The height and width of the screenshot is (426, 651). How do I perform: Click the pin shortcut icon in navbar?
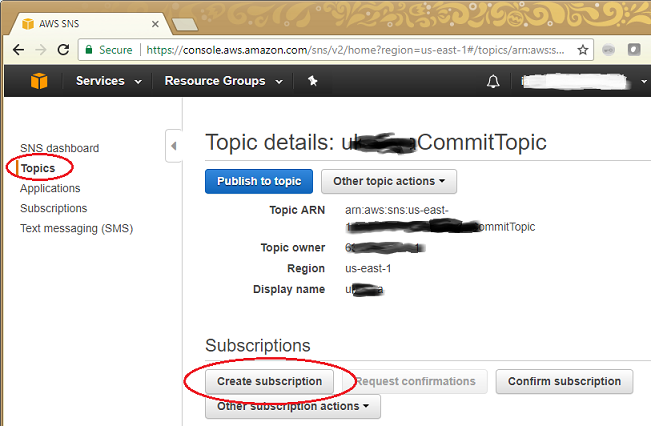tap(312, 81)
